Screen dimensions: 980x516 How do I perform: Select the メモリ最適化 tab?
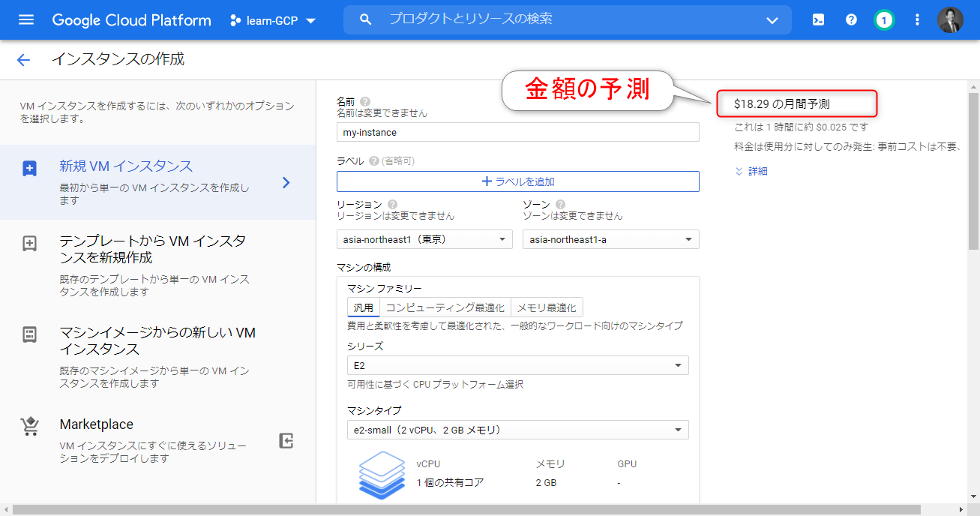pyautogui.click(x=547, y=307)
